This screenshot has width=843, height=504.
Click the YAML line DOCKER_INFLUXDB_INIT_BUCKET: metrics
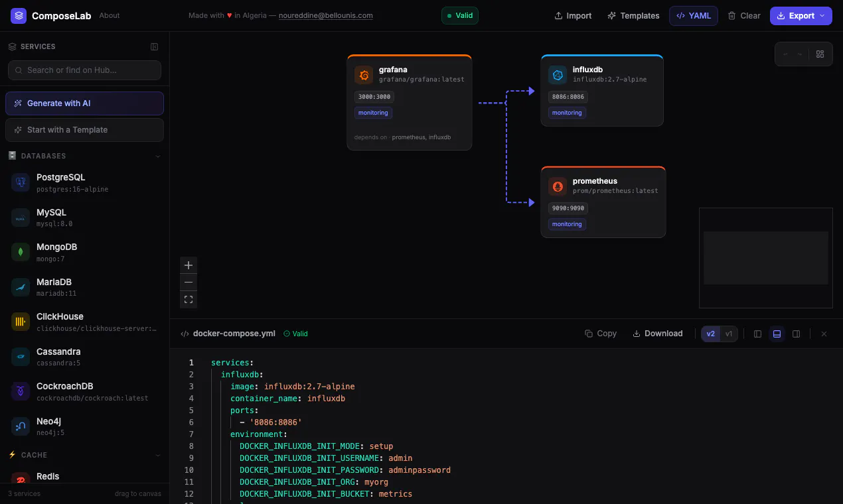326,494
